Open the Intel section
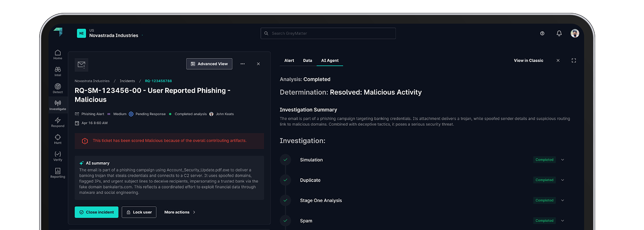This screenshot has height=230, width=644. (x=57, y=71)
